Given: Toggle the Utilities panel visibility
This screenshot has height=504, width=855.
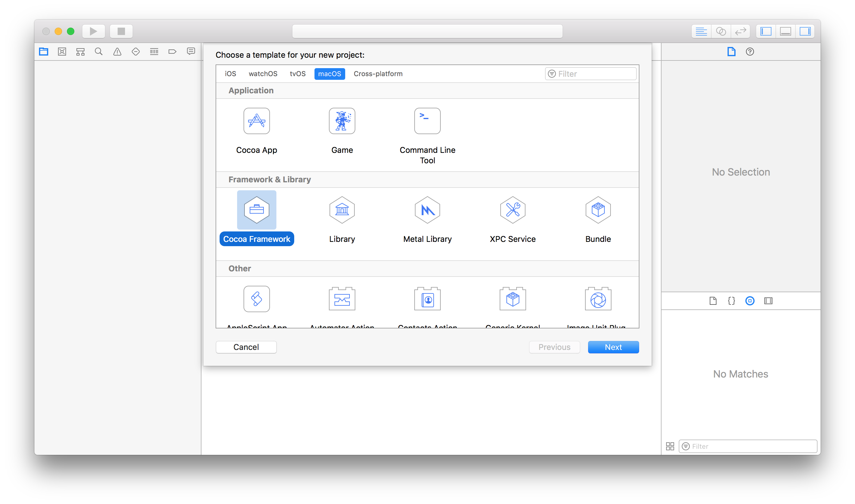Looking at the screenshot, I should 805,31.
